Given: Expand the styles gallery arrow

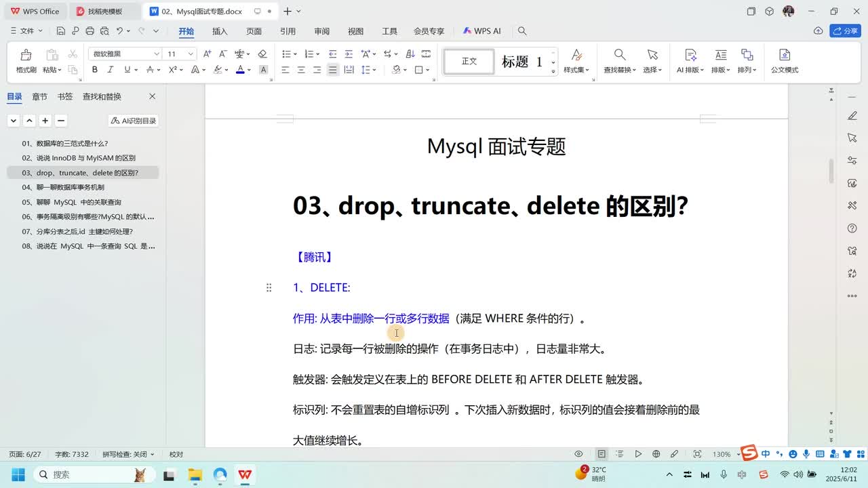Looking at the screenshot, I should (x=553, y=70).
